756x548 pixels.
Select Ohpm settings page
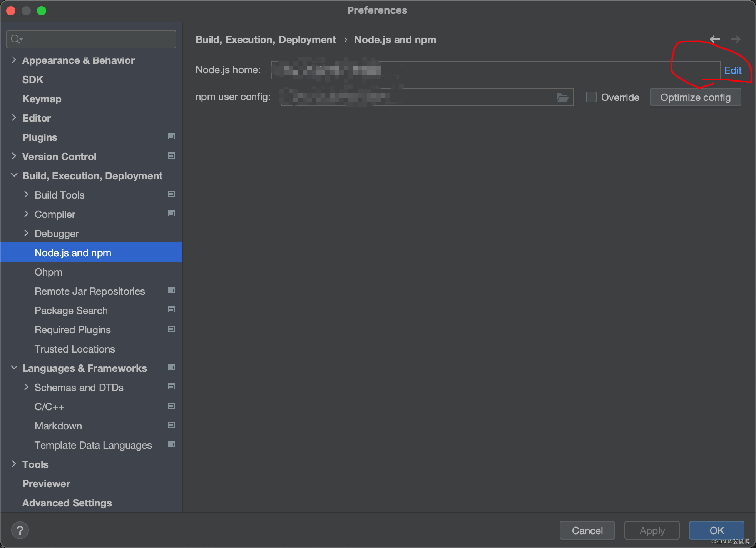pyautogui.click(x=49, y=272)
